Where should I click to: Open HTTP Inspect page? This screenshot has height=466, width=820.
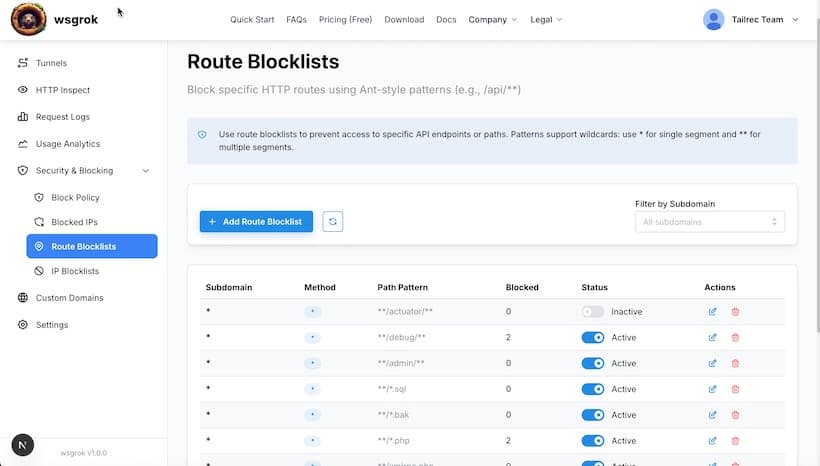pyautogui.click(x=63, y=90)
